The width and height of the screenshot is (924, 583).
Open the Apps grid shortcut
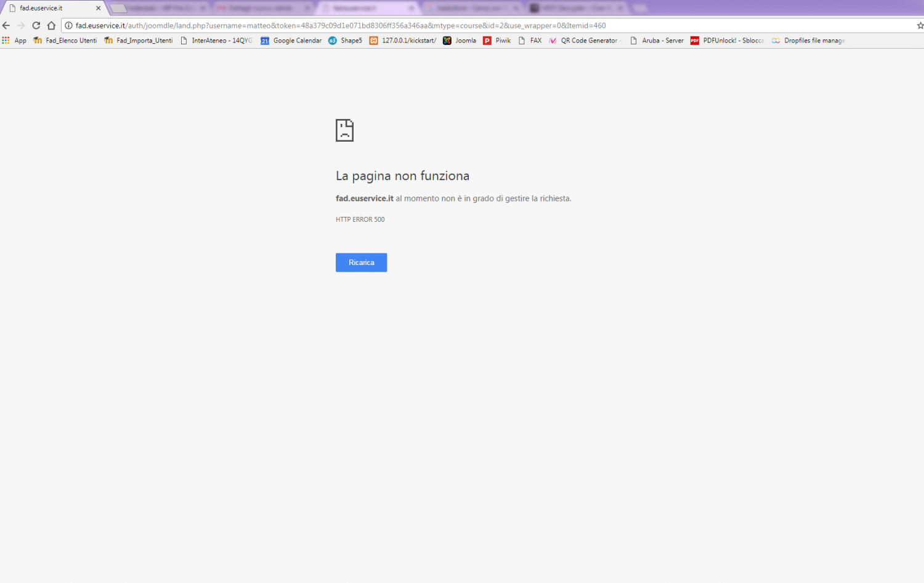click(x=14, y=41)
